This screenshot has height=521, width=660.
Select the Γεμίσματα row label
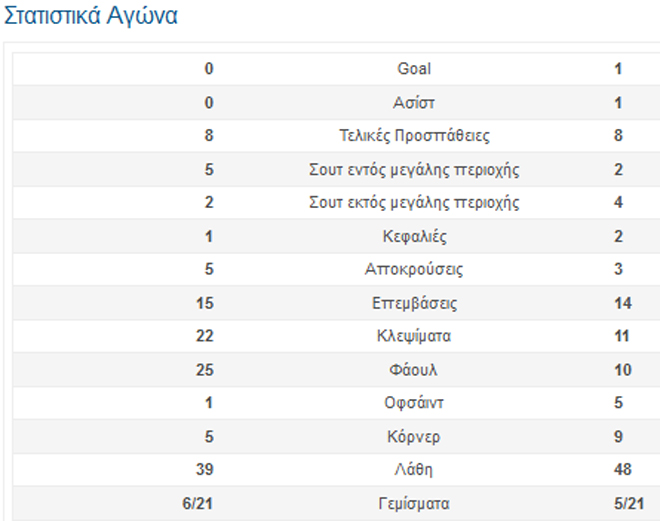(x=414, y=504)
